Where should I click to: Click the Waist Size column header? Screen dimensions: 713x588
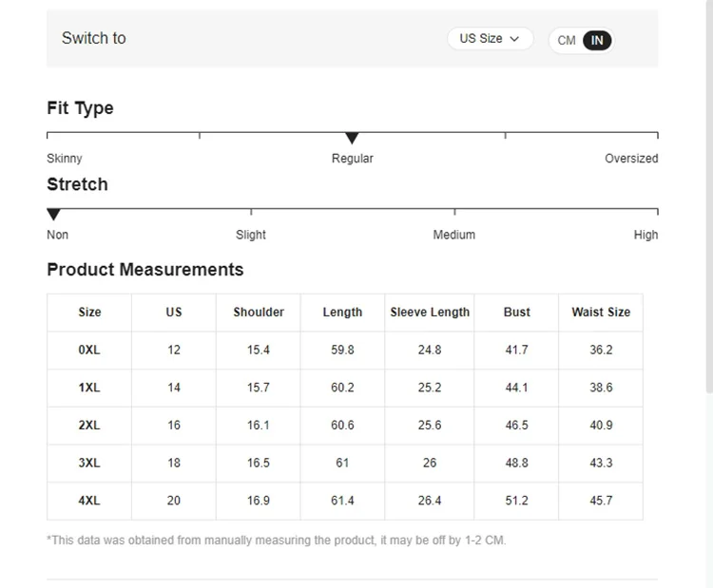(x=601, y=312)
